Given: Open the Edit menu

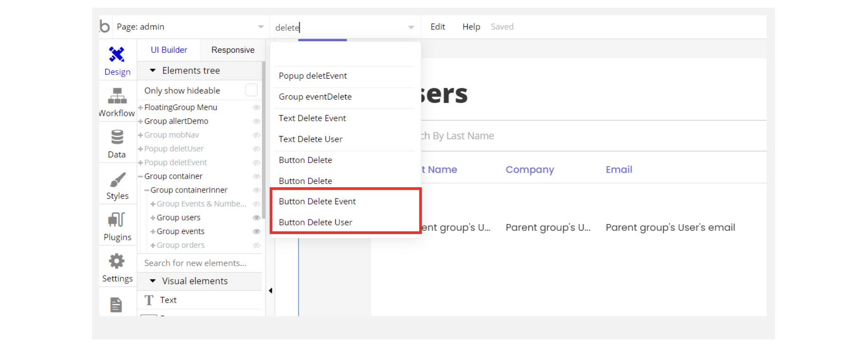Looking at the screenshot, I should coord(437,27).
